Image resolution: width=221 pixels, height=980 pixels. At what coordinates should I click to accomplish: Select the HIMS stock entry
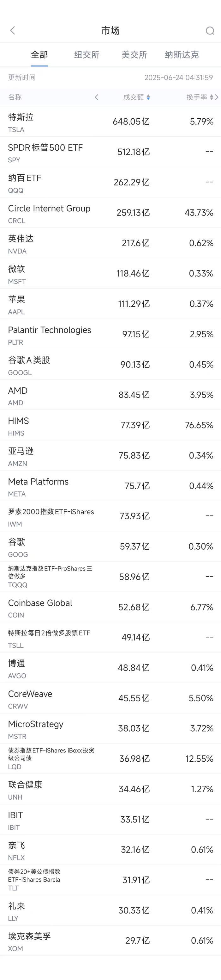(x=110, y=425)
